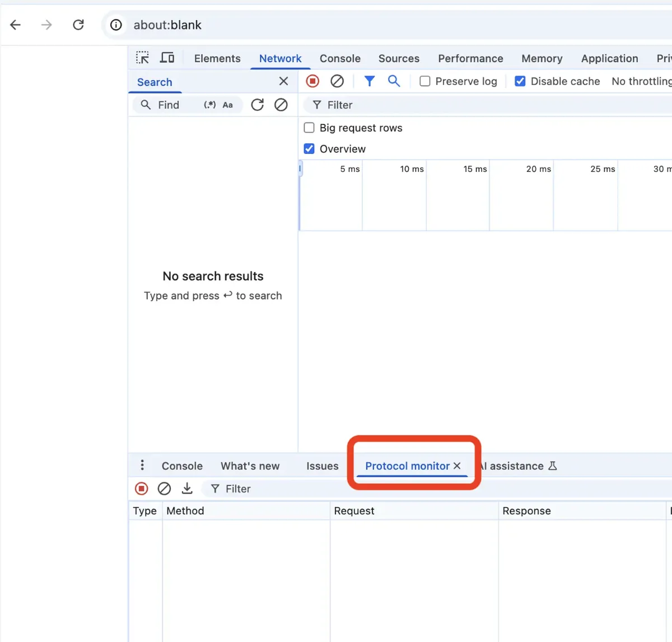Refresh search results in Search pane
This screenshot has width=672, height=642.
coord(257,105)
